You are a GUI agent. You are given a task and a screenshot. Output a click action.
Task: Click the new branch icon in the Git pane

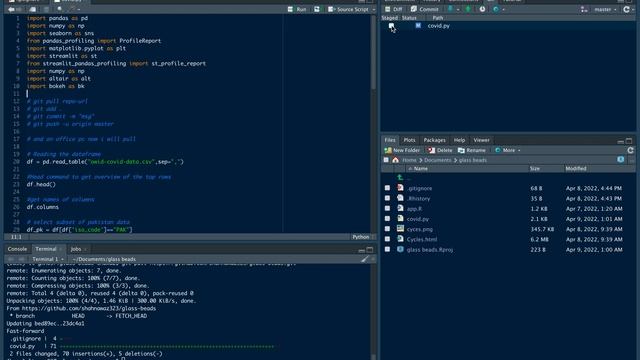pos(584,9)
